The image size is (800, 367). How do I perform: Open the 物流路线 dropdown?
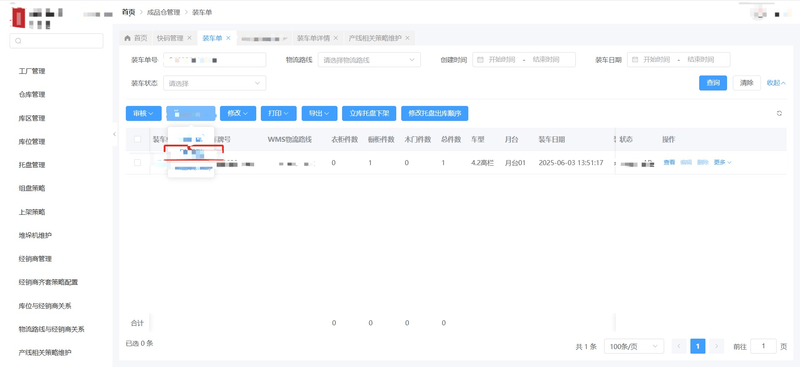369,60
